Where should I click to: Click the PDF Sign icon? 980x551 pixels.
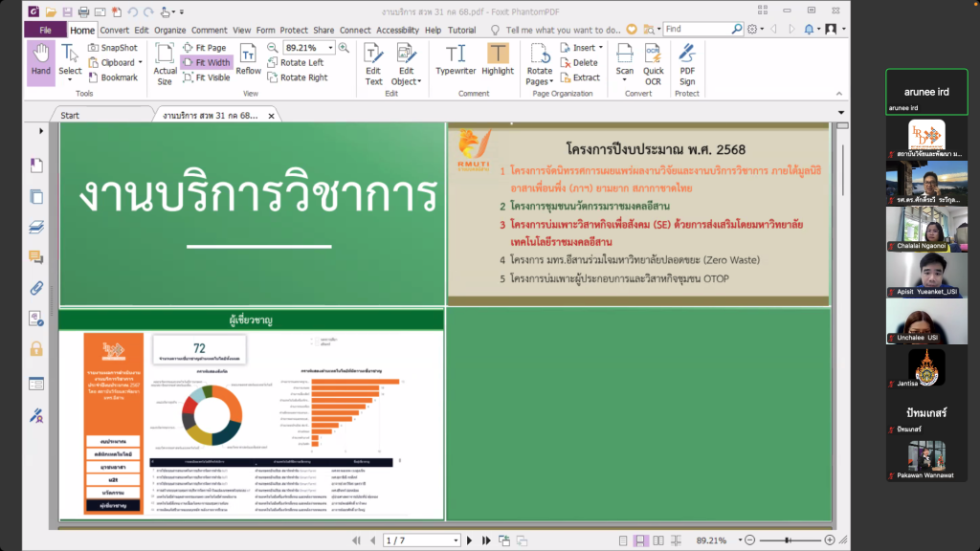pos(687,63)
